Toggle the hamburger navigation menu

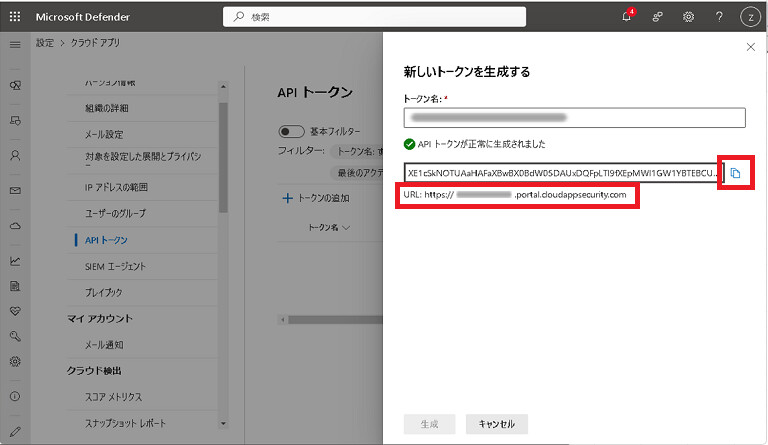15,45
